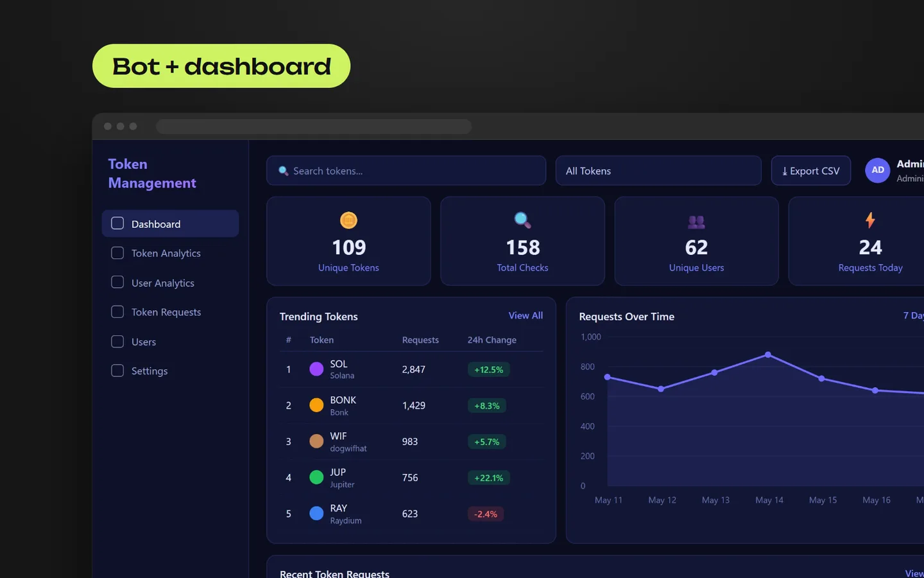Click the User Analytics box icon

pos(117,283)
